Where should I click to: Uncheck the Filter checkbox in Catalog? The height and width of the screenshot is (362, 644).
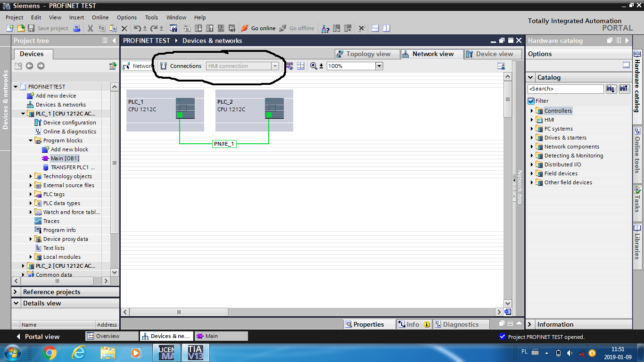coord(531,101)
